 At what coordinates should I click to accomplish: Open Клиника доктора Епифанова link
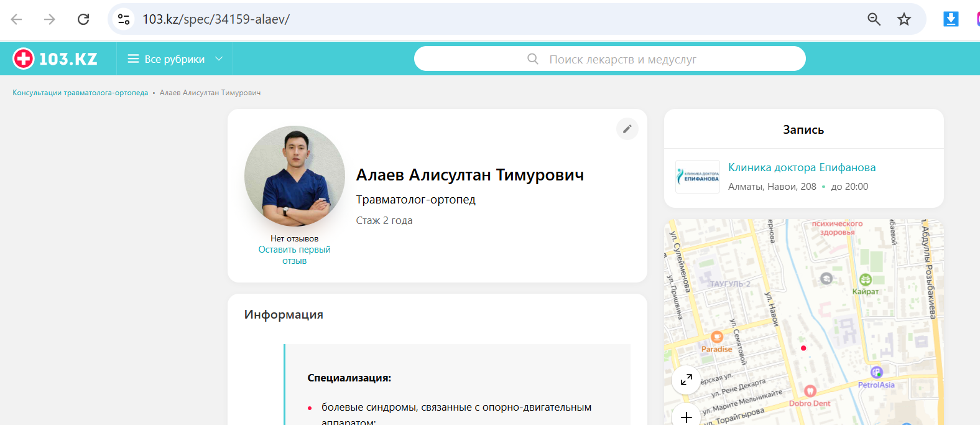(x=802, y=167)
